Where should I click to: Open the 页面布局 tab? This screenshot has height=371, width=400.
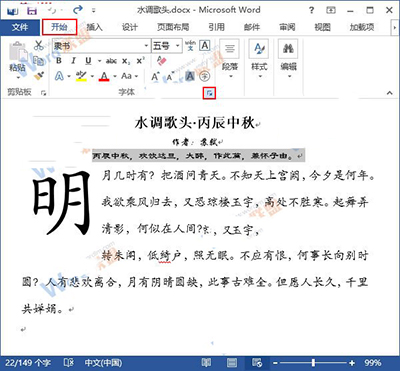click(173, 27)
